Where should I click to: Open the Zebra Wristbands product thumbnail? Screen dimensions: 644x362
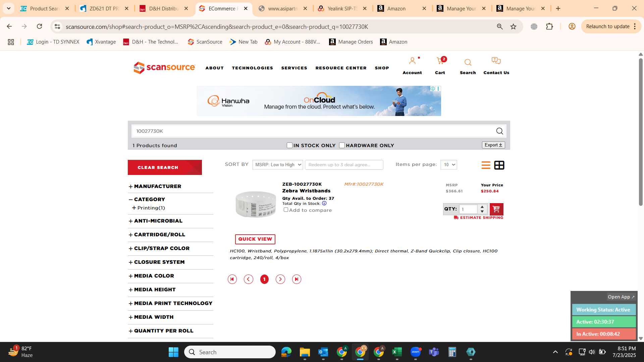(x=256, y=204)
